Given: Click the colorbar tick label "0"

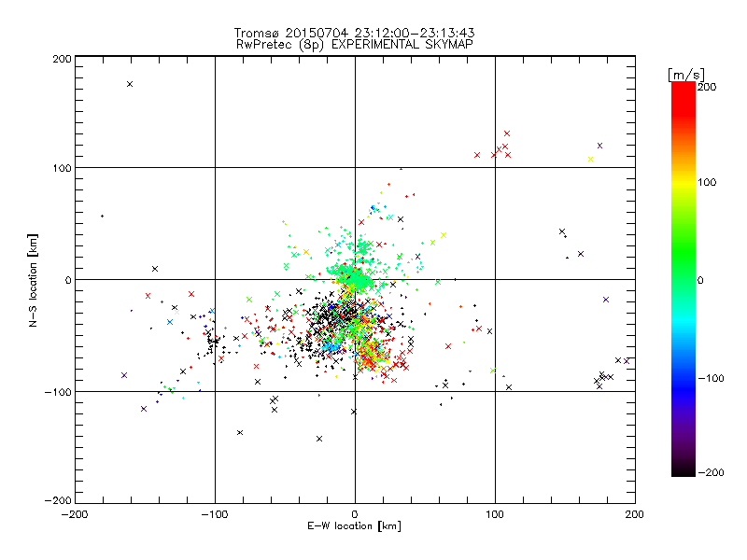Looking at the screenshot, I should pyautogui.click(x=700, y=280).
